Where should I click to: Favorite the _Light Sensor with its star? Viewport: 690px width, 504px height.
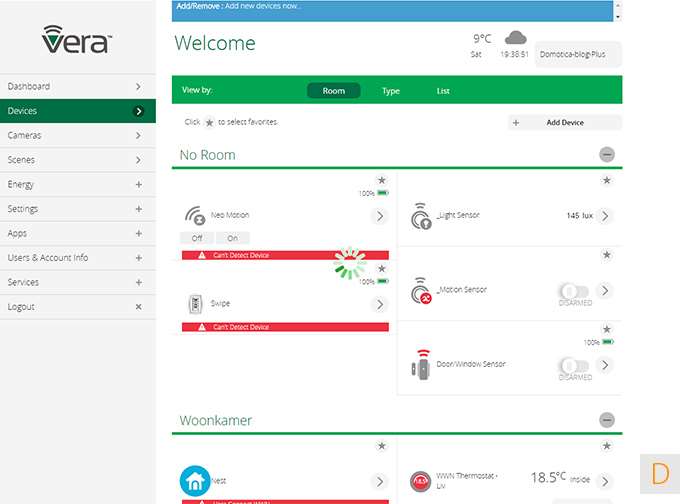click(606, 181)
